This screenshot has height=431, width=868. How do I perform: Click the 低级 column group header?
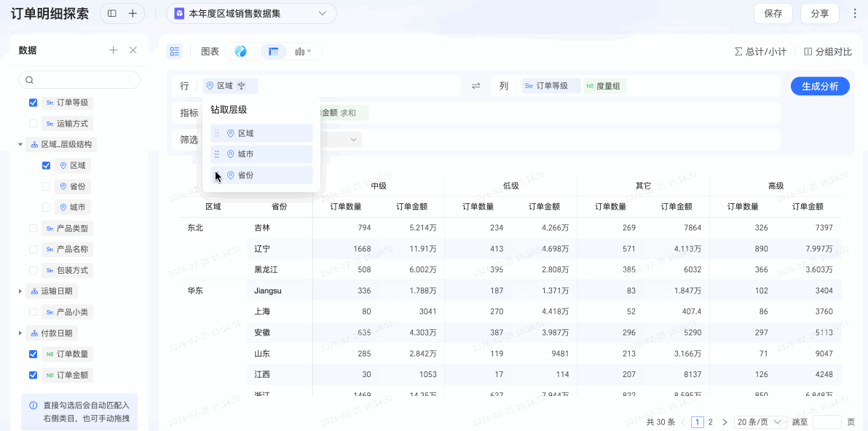coord(511,186)
